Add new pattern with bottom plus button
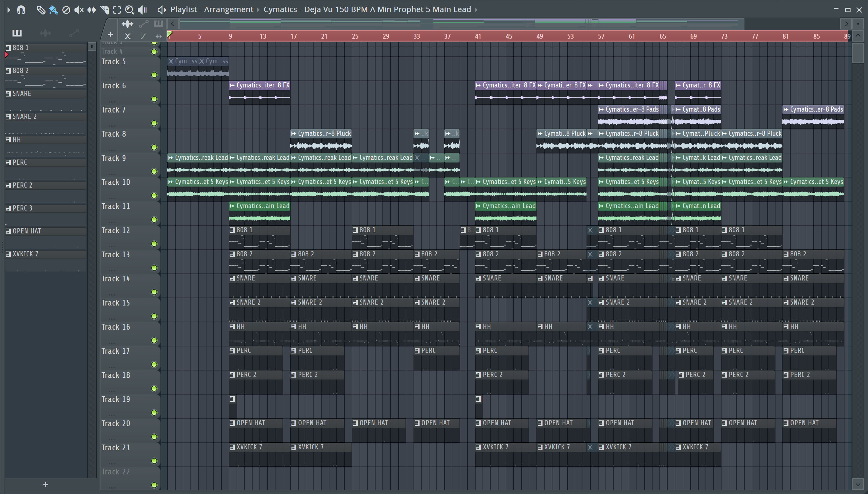Viewport: 868px width, 494px height. (x=46, y=484)
